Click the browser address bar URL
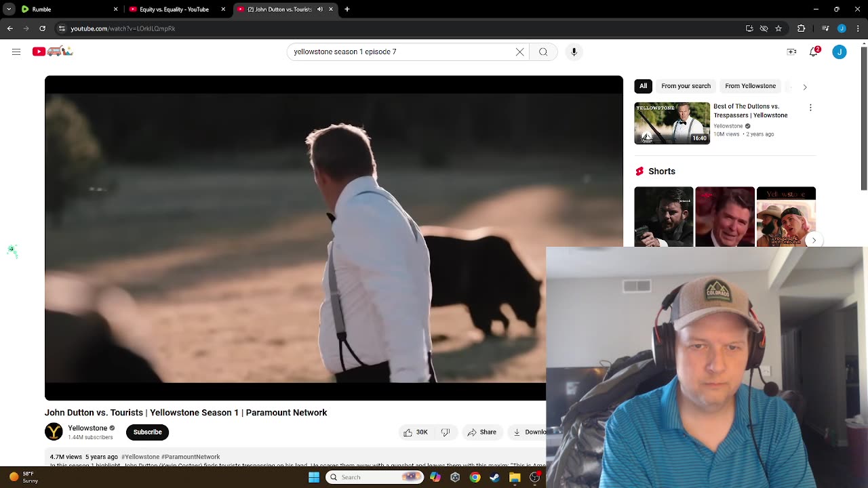The width and height of the screenshot is (868, 488). [123, 28]
